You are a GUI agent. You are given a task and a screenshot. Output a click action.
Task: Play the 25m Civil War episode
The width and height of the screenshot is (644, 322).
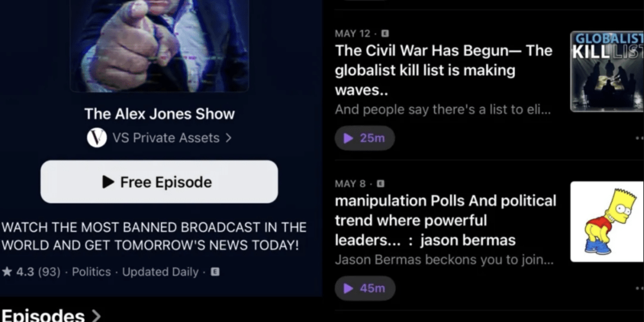[x=365, y=138]
